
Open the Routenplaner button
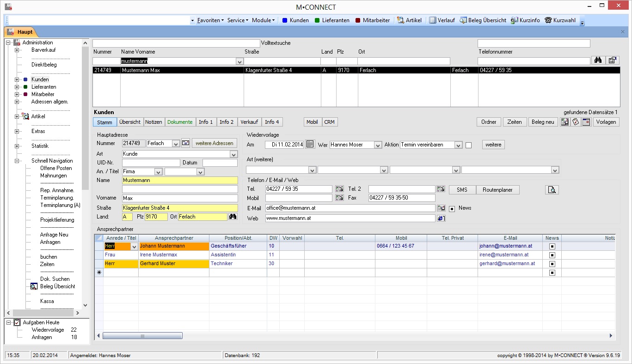(x=497, y=190)
